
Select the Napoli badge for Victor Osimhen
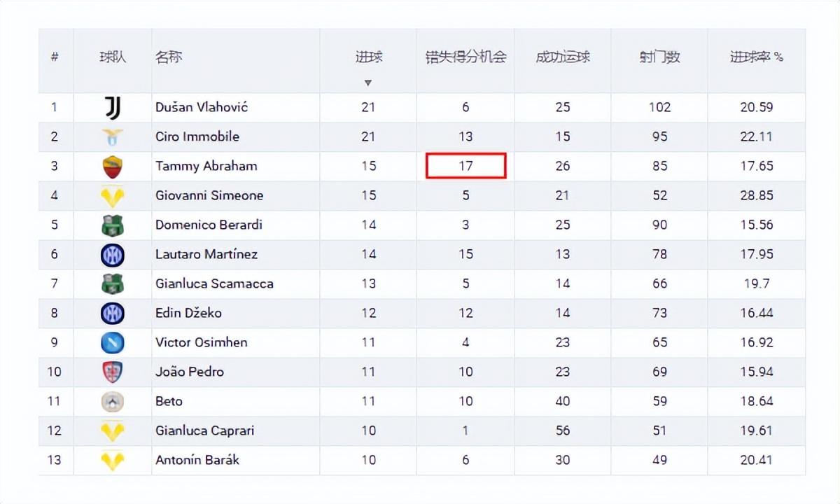click(112, 342)
